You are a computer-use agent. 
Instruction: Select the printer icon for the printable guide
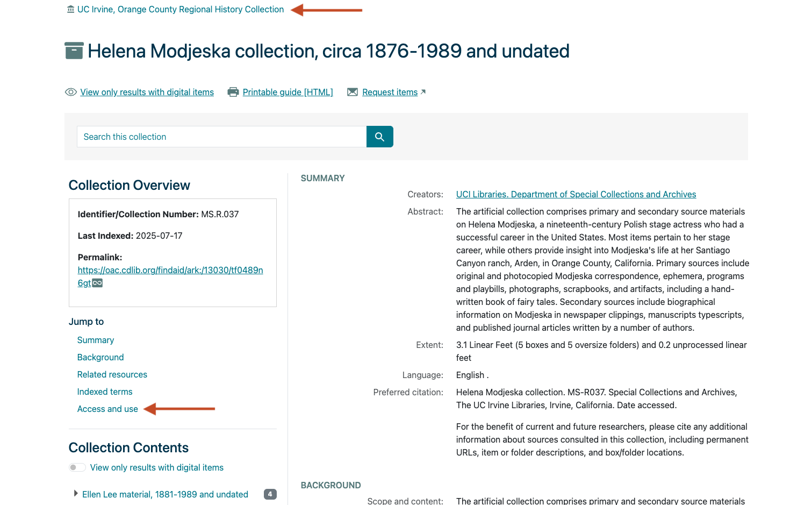tap(233, 92)
